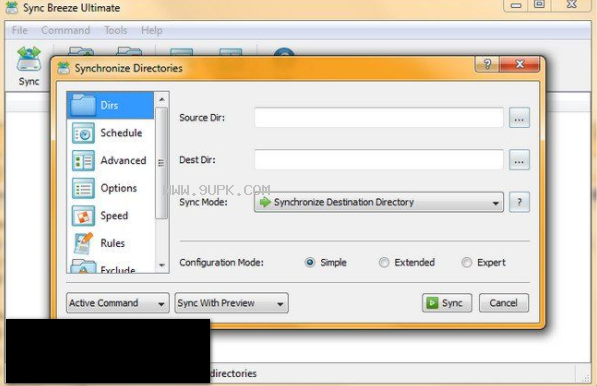Viewport: 597px width, 386px height.
Task: Click the Sync Breeze Ultimate title bar icon
Action: point(11,7)
